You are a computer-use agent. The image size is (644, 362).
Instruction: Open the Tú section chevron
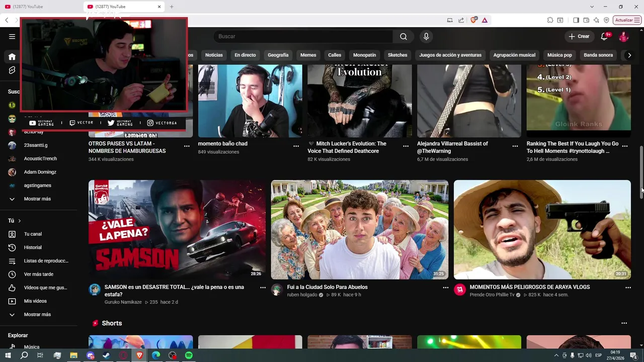[20, 221]
